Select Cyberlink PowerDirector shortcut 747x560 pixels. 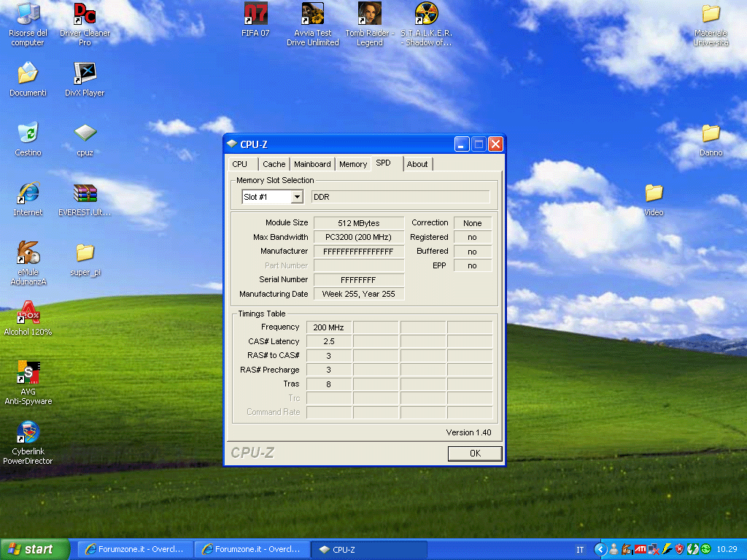tap(28, 443)
